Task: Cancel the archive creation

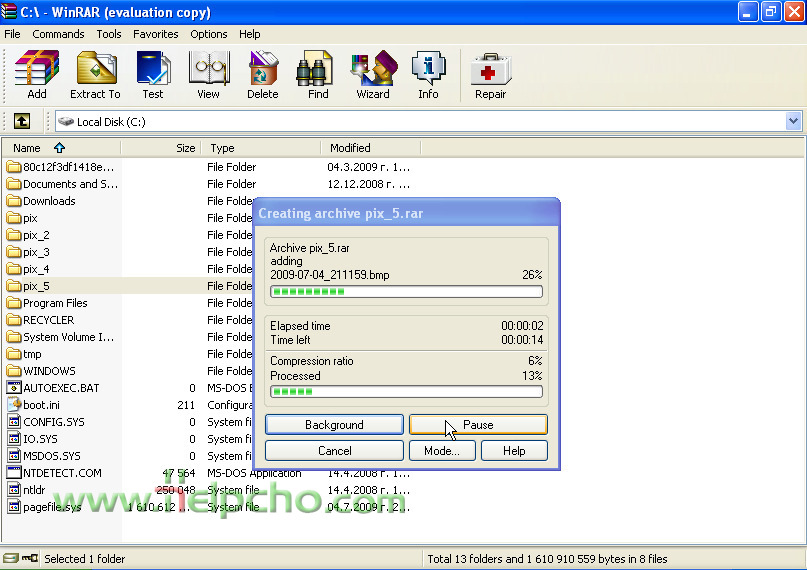Action: click(335, 451)
